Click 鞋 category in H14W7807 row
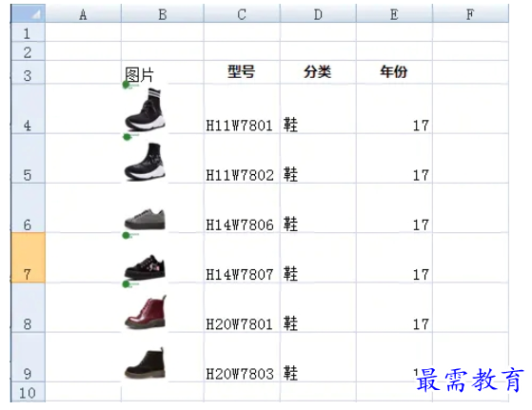This screenshot has height=410, width=532. pyautogui.click(x=318, y=258)
